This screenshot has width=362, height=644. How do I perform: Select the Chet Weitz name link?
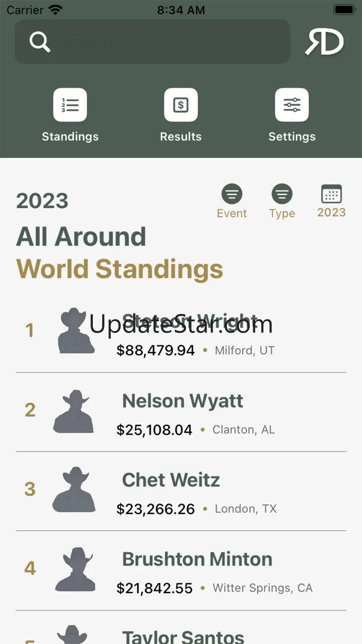tap(171, 480)
